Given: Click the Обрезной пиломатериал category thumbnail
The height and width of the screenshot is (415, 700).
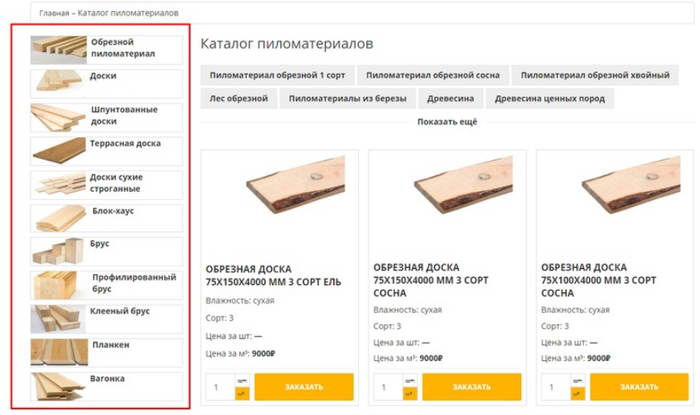Looking at the screenshot, I should coord(58,48).
